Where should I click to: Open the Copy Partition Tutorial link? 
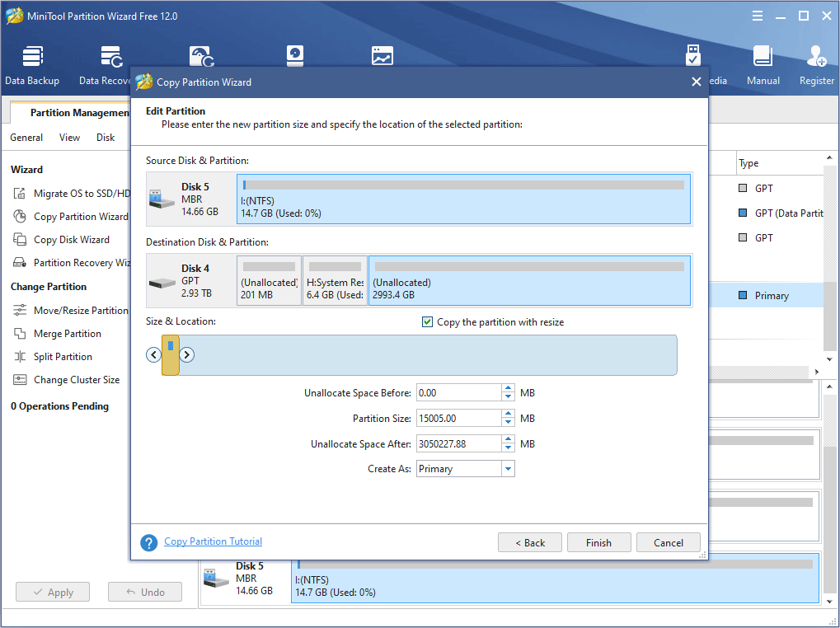point(214,541)
